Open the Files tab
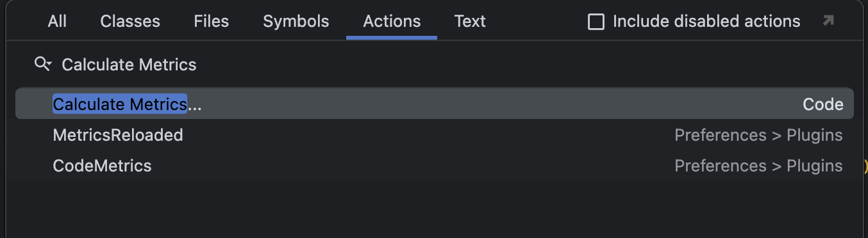 tap(211, 22)
